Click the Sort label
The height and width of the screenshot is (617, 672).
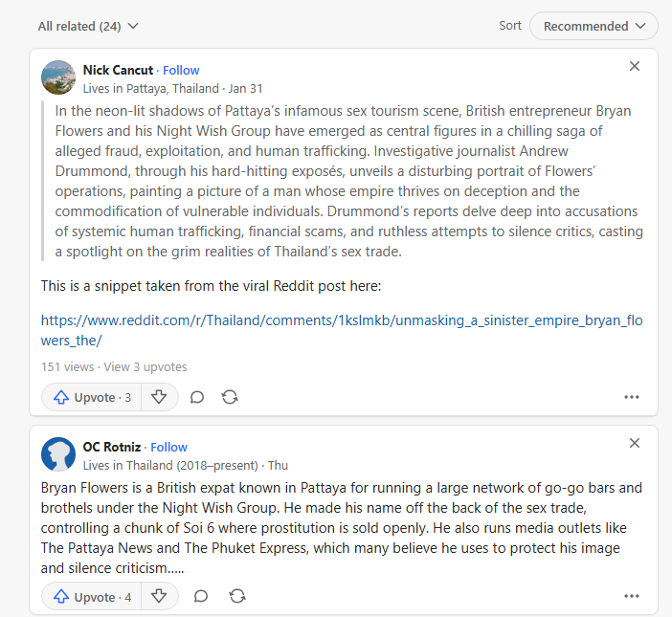[x=510, y=26]
